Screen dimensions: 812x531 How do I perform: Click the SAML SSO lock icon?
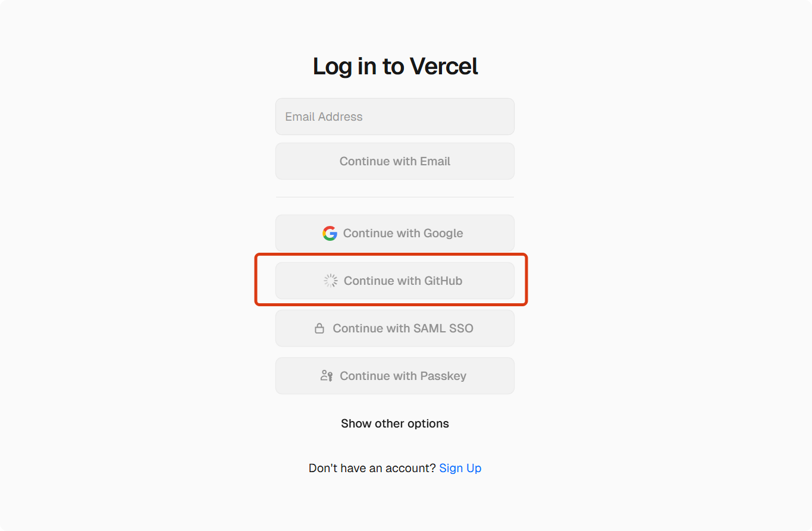click(x=319, y=328)
